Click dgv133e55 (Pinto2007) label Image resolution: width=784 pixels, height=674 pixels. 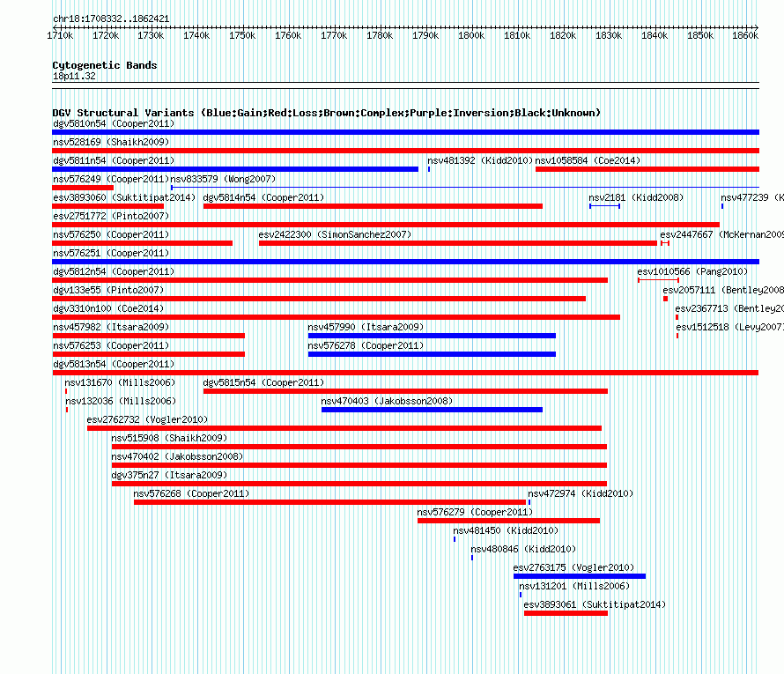(x=108, y=290)
